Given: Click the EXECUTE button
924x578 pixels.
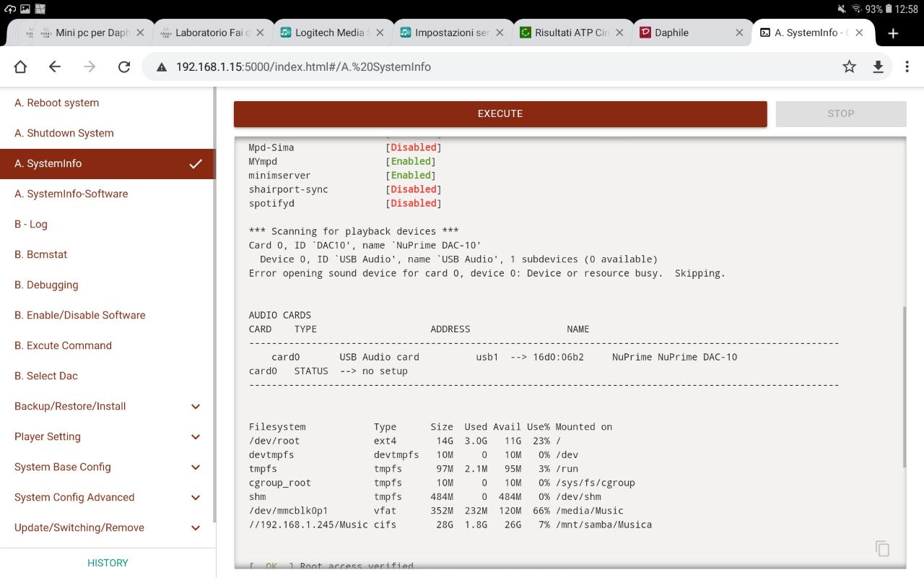Looking at the screenshot, I should 500,113.
